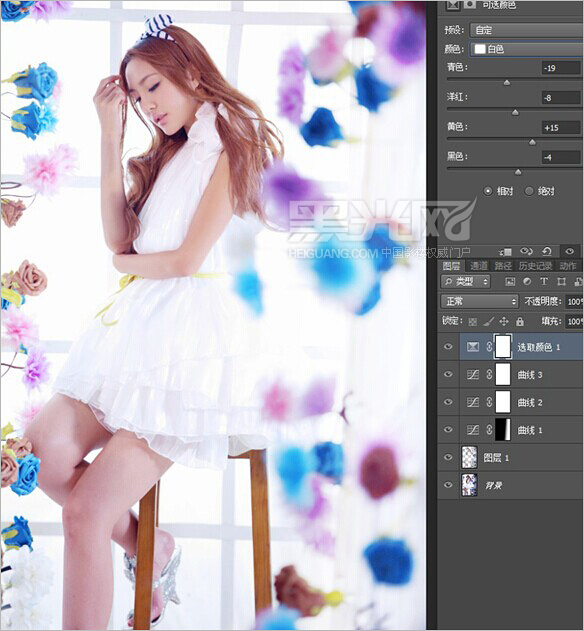Open the 颜色 白色 color dropdown
Viewport: 584px width, 631px height.
point(527,49)
